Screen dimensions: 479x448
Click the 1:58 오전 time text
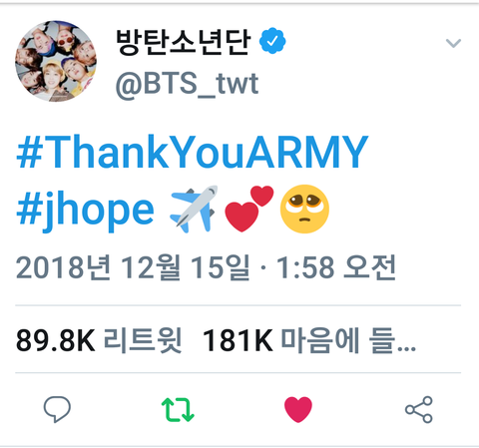point(336,267)
